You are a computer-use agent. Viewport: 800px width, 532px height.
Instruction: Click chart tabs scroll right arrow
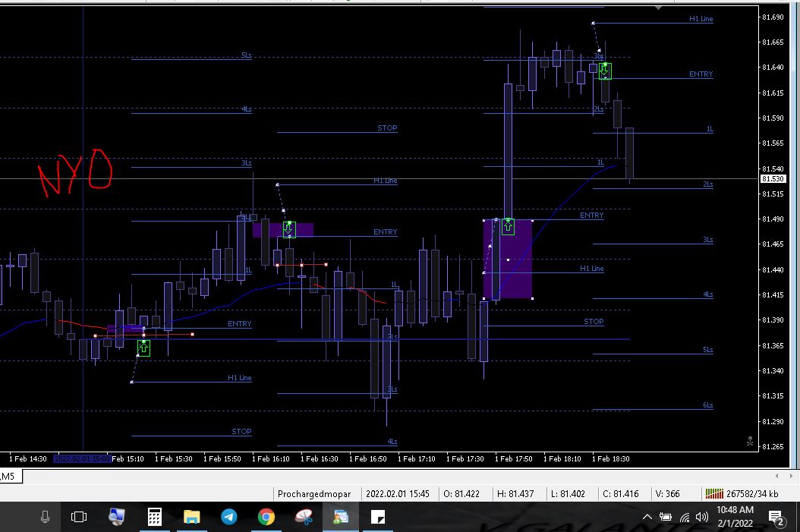click(x=791, y=476)
